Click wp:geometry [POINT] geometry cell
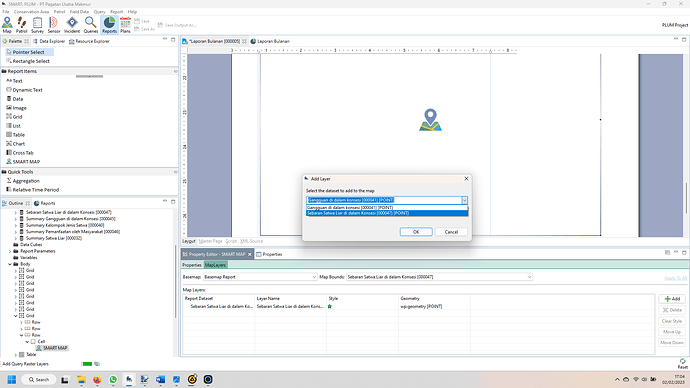690x388 pixels. click(421, 307)
